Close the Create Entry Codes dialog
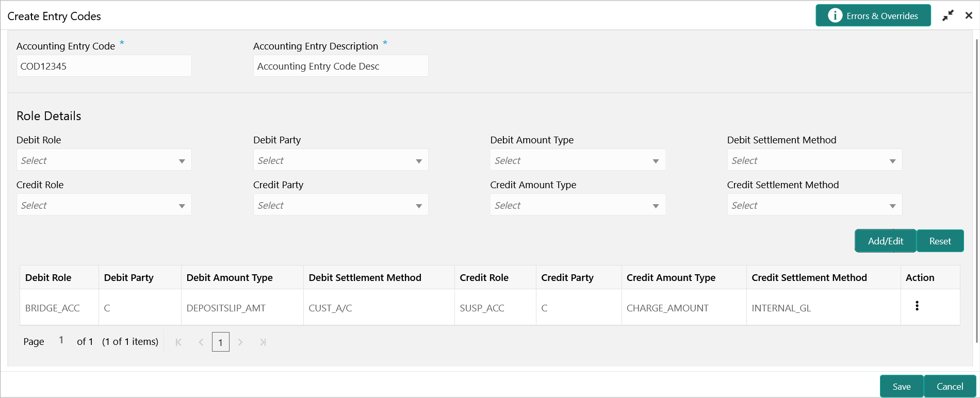Image resolution: width=980 pixels, height=398 pixels. click(969, 15)
